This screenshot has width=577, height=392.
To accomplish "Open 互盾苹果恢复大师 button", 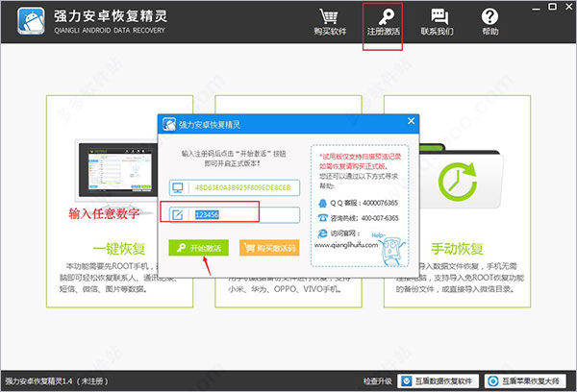I will 525,381.
